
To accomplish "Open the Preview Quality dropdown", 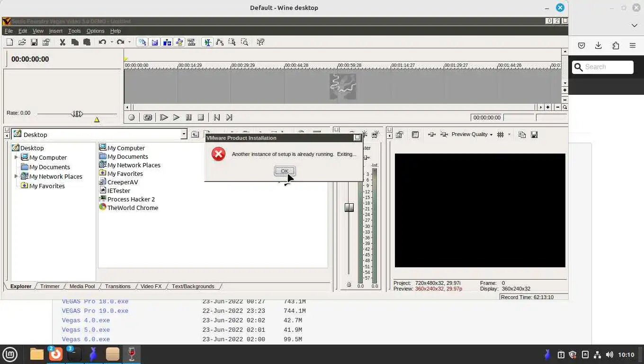I will [472, 135].
